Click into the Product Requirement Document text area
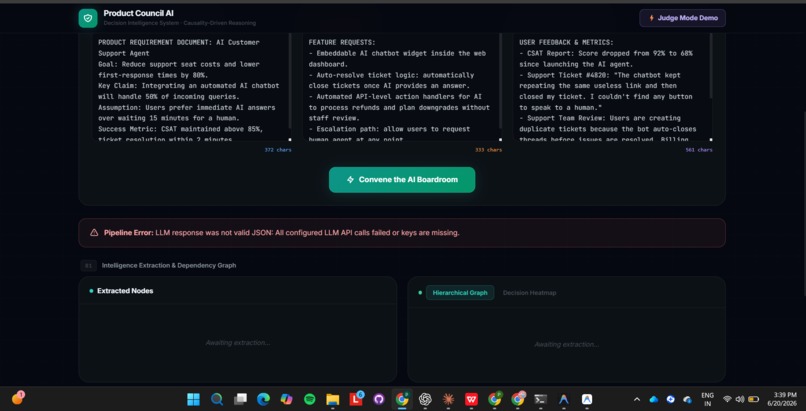This screenshot has width=806, height=411. (191, 87)
